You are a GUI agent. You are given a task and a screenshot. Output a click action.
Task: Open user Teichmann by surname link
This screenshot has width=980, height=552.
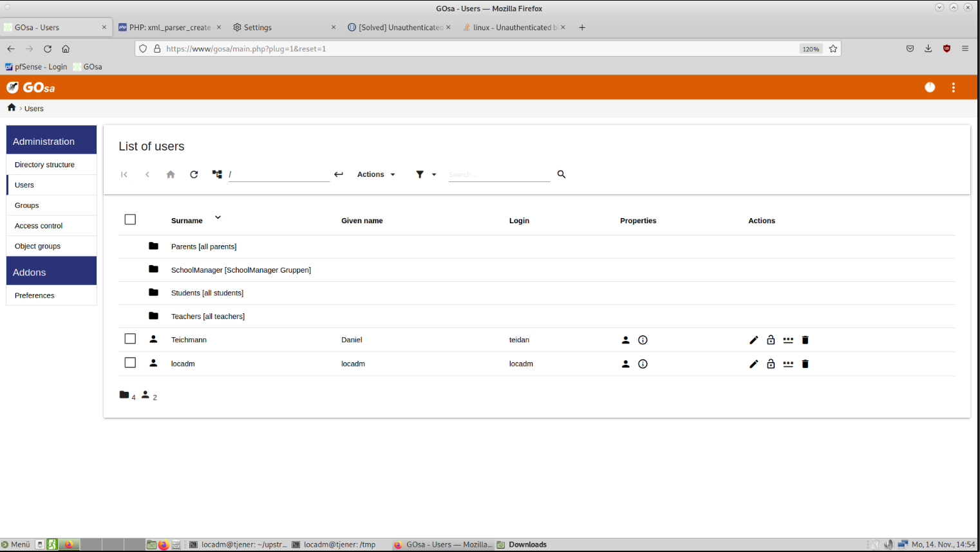point(189,340)
